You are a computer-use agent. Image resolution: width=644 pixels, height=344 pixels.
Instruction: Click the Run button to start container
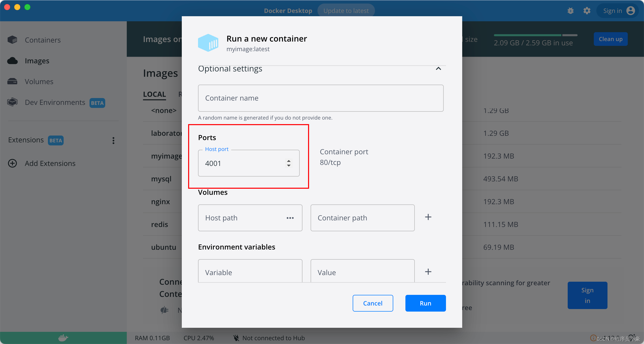tap(425, 303)
